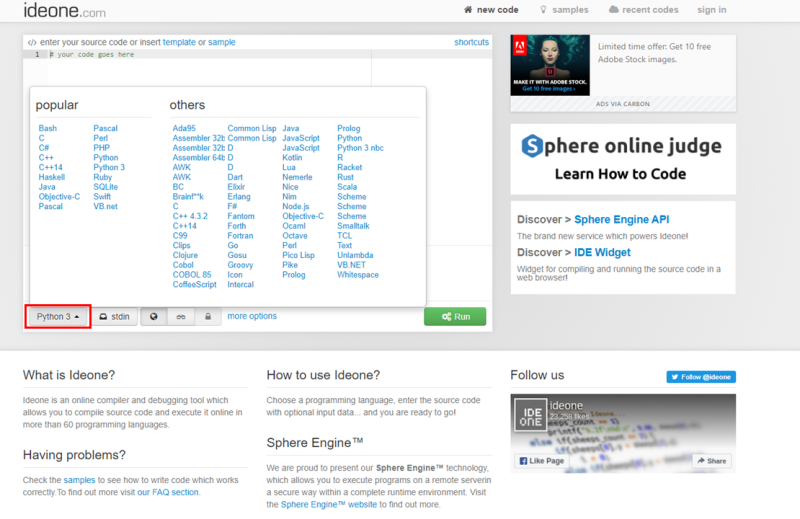Open the IDE ONE Facebook page thumbnail
This screenshot has width=800, height=519.
pos(531,415)
